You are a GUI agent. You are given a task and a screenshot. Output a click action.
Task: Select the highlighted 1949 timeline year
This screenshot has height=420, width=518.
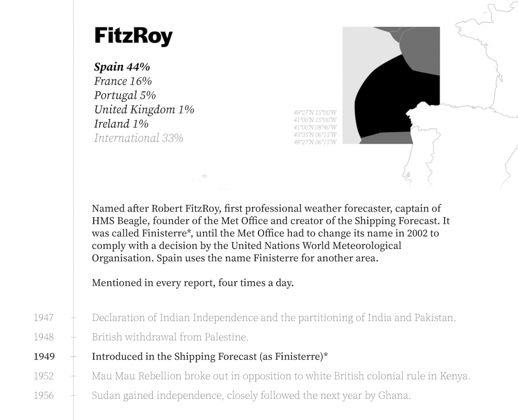click(x=44, y=357)
